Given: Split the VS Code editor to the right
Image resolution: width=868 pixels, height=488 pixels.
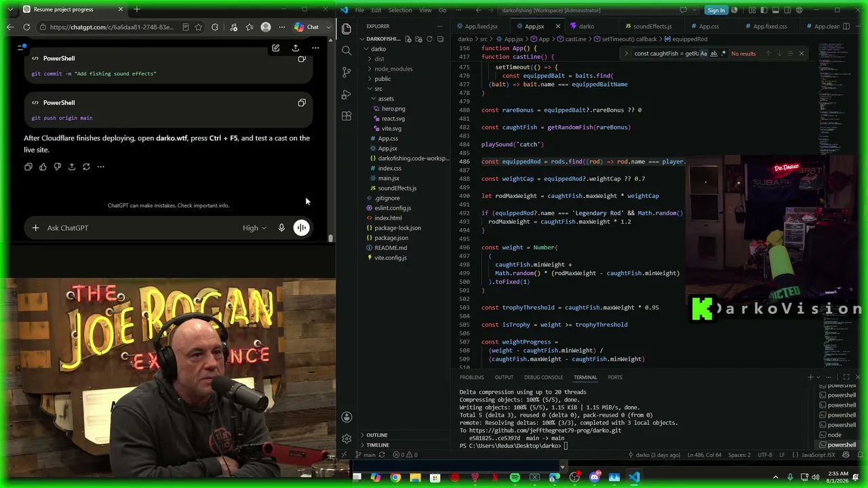Looking at the screenshot, I should pos(846,26).
